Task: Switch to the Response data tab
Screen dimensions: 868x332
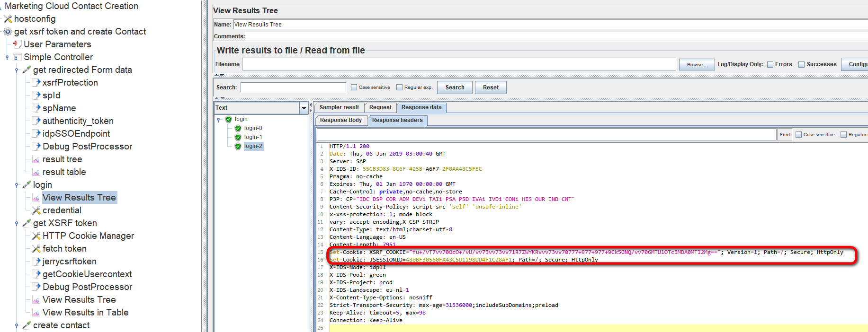Action: coord(421,108)
